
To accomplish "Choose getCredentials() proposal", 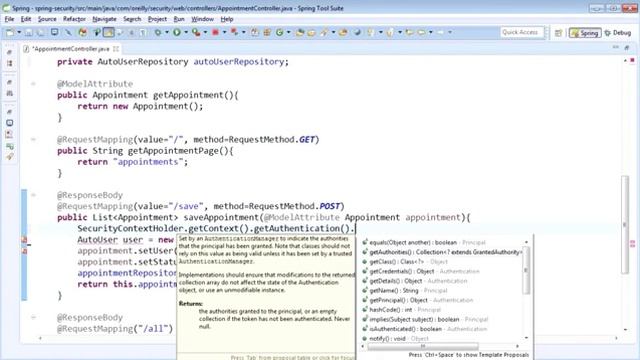I will 443,271.
